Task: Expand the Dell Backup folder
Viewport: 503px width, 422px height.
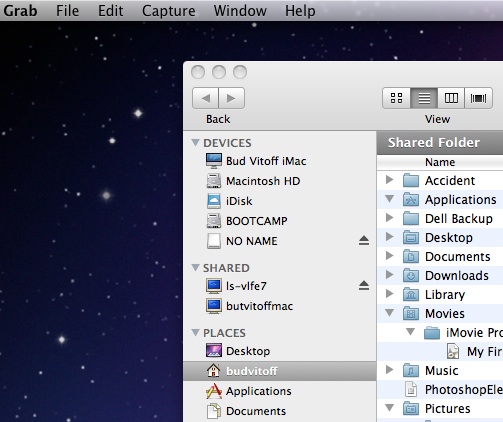Action: [389, 218]
